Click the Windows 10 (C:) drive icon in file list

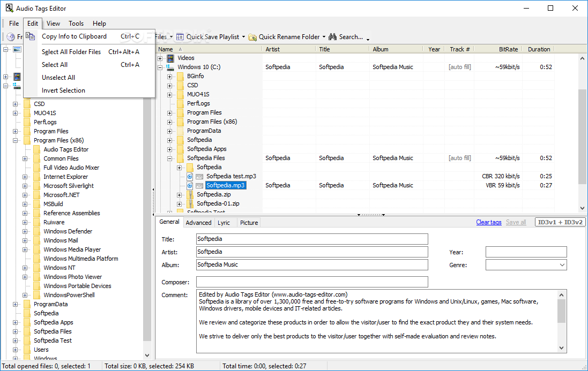tap(170, 67)
